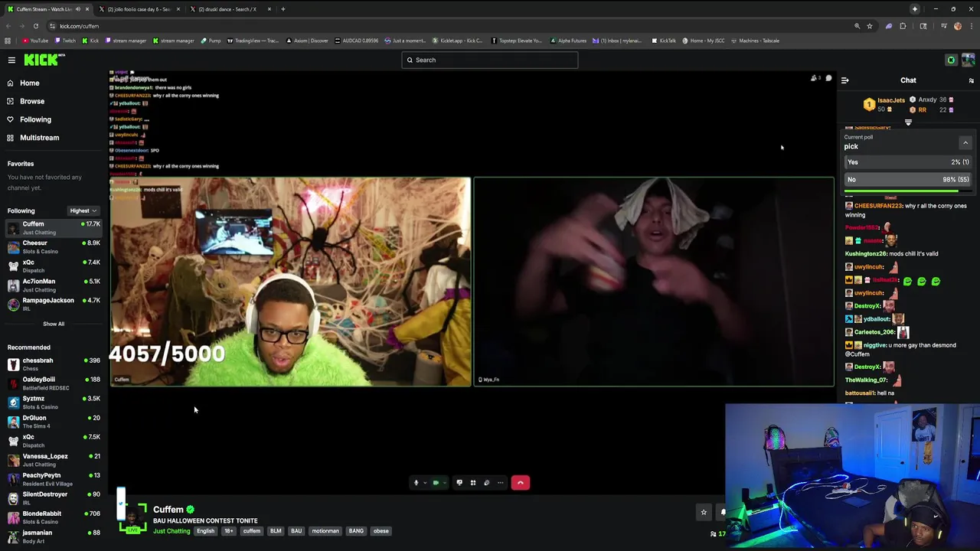Image resolution: width=980 pixels, height=551 pixels.
Task: Click the Cuffem streamer avatar
Action: [132, 518]
